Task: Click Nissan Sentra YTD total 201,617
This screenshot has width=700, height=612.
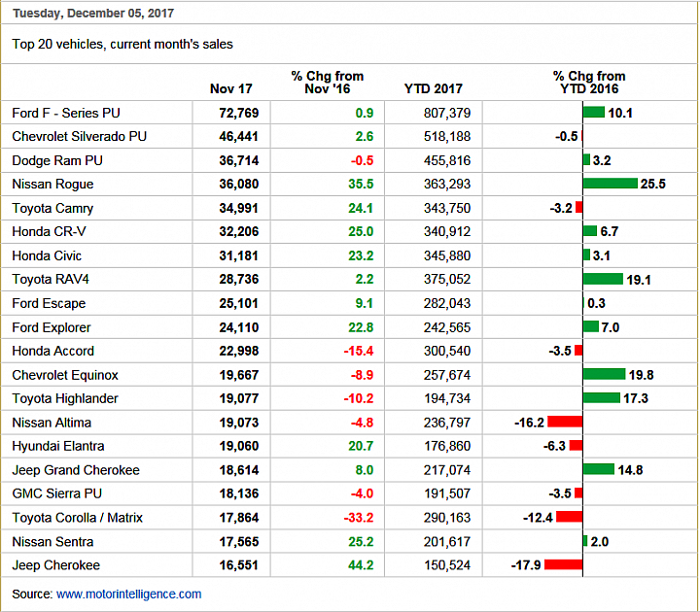Action: pyautogui.click(x=447, y=541)
